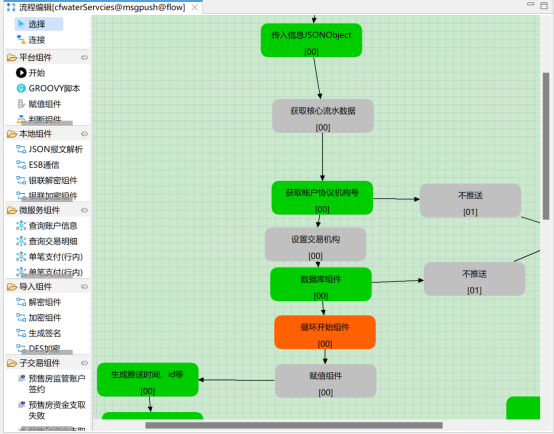Choose the GROOVY脚本 component
554x434 pixels.
[48, 88]
